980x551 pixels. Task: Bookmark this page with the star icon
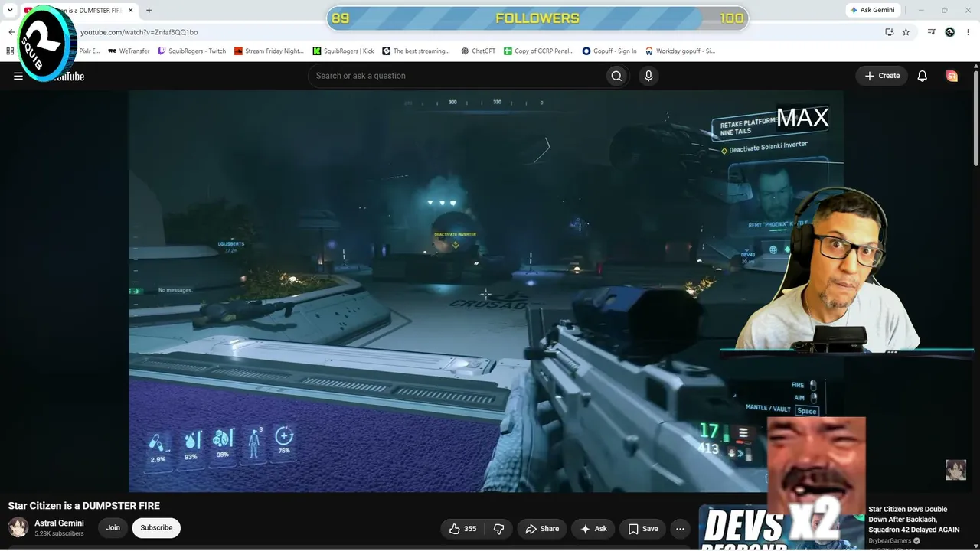(906, 32)
